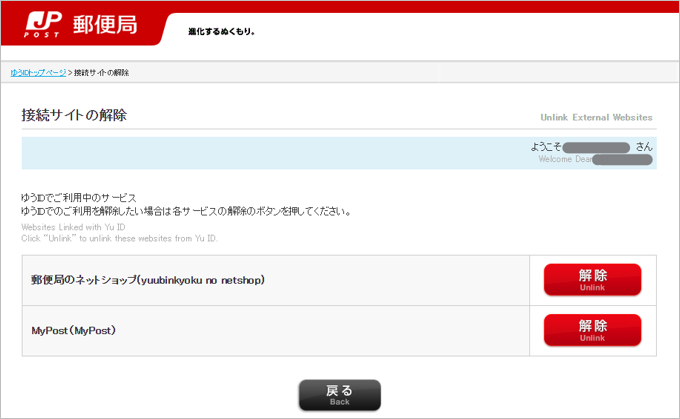
Task: Click the Websites Linked with Yu ID text
Action: pyautogui.click(x=73, y=227)
